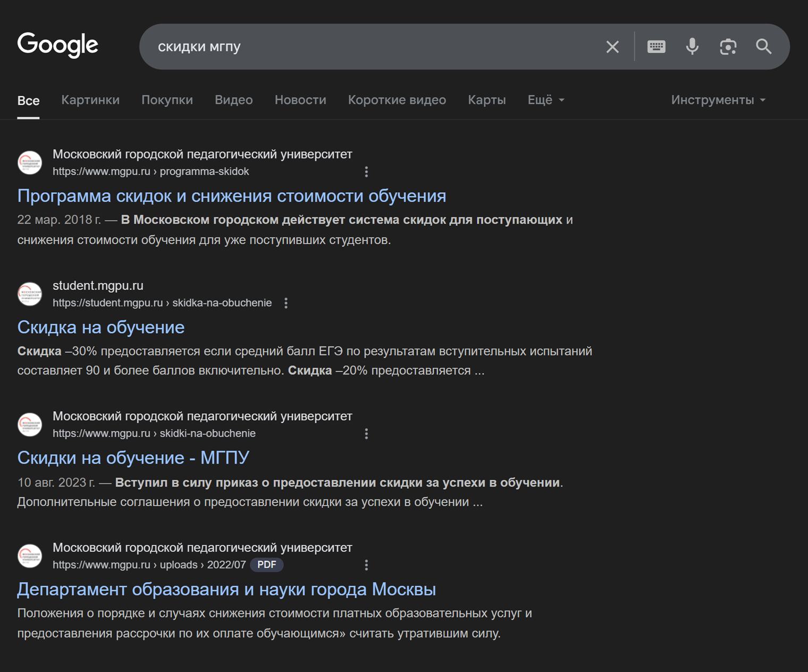Click the URL www.mgpu.ru › programma-skidok

[x=150, y=172]
